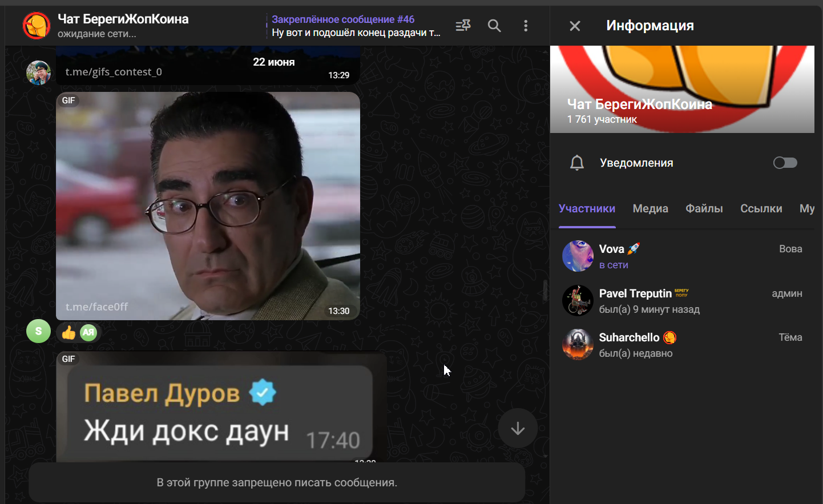The height and width of the screenshot is (504, 823).
Task: Click the notifications bell icon
Action: (577, 163)
